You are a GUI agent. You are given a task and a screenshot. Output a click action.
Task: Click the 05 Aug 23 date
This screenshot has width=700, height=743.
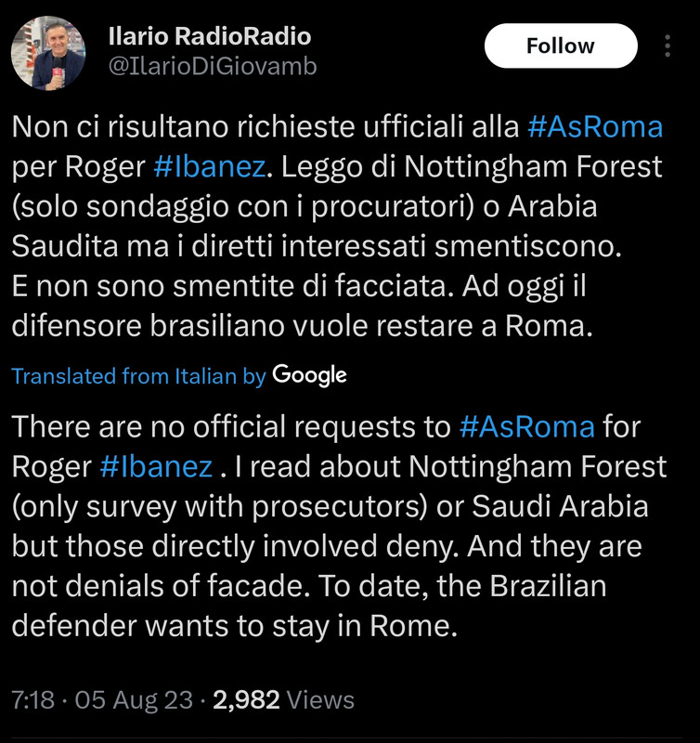134,700
